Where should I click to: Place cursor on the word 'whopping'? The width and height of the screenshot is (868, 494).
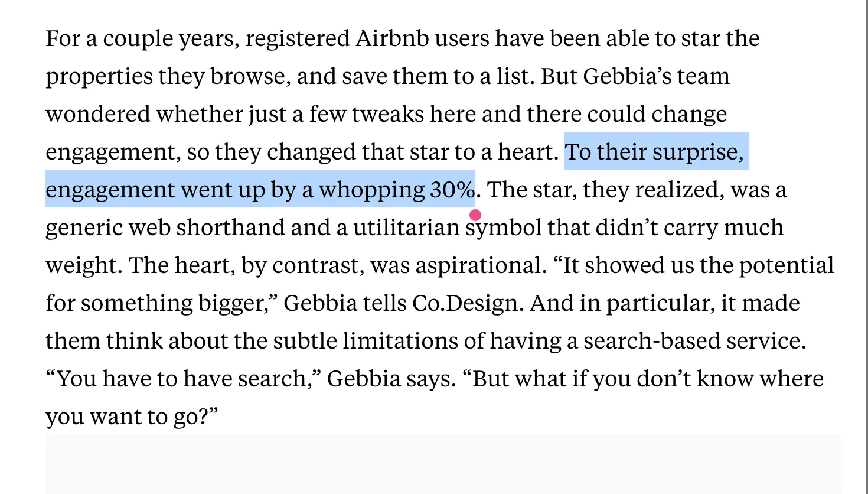tap(371, 190)
